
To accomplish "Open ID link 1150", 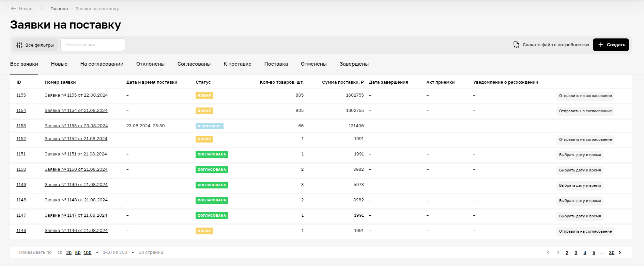I will (21, 169).
